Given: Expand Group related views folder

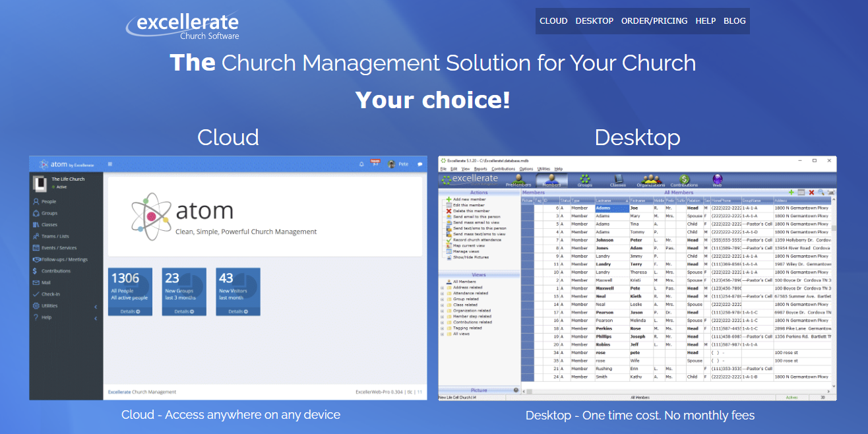Looking at the screenshot, I should pyautogui.click(x=442, y=299).
